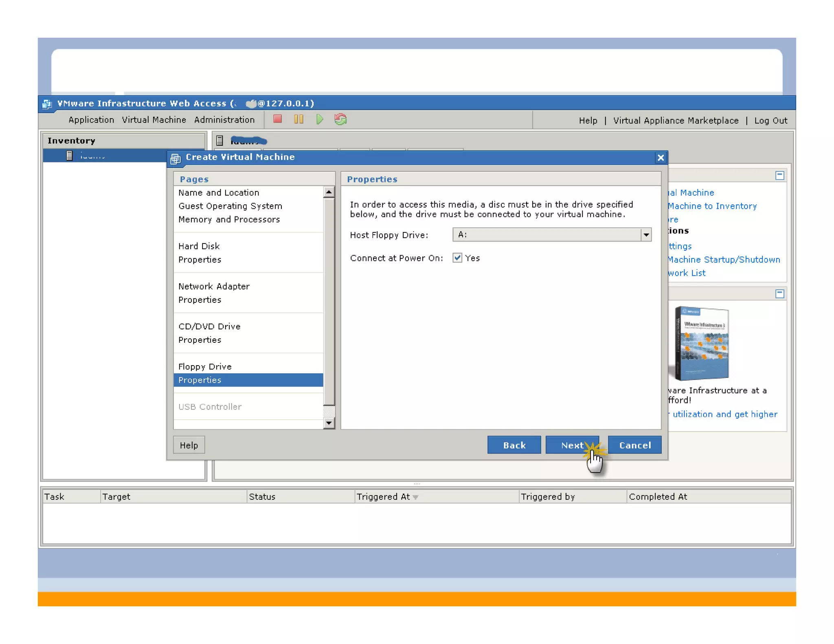This screenshot has height=644, width=834.
Task: Click the red Power Off stop icon
Action: 277,119
